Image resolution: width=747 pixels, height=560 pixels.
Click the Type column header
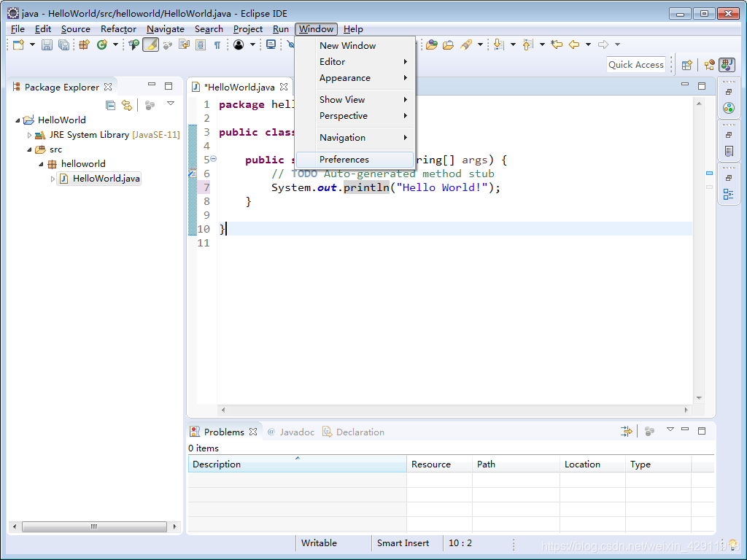(658, 464)
